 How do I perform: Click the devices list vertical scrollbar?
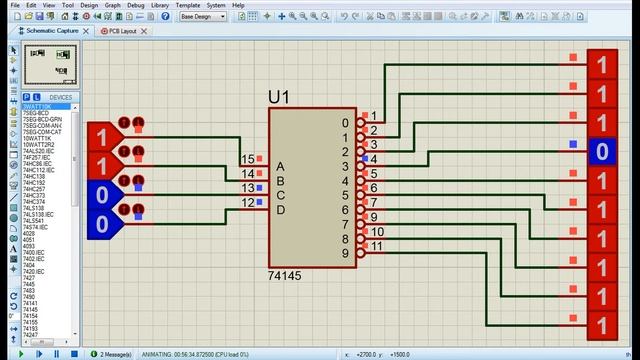click(75, 220)
